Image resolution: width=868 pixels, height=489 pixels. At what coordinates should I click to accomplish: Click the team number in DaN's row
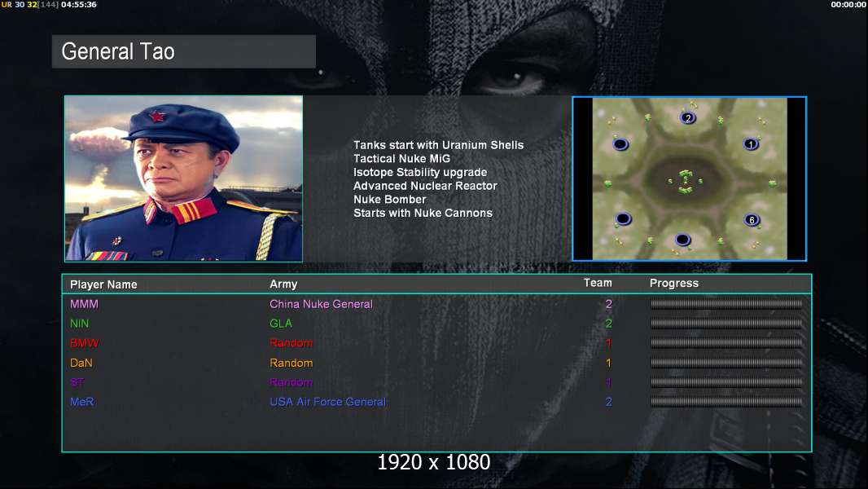click(609, 363)
